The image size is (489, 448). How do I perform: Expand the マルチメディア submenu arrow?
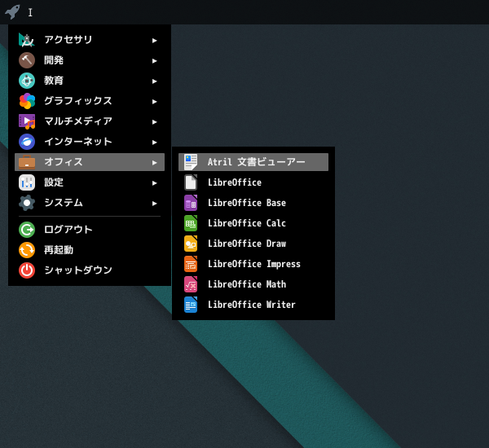pyautogui.click(x=154, y=122)
